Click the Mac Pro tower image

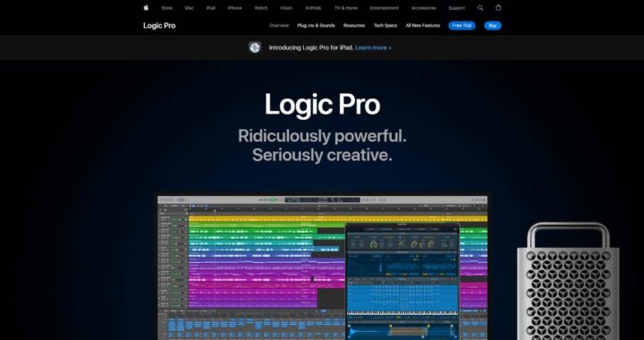[x=568, y=281]
